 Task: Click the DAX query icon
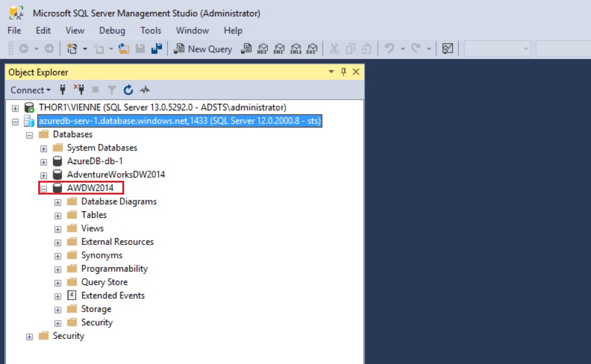click(x=312, y=48)
